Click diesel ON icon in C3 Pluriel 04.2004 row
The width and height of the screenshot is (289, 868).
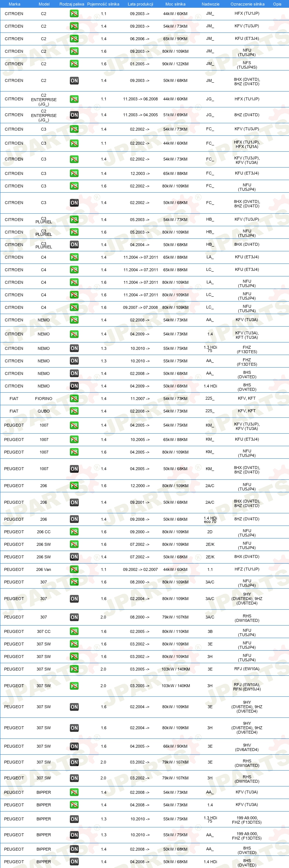tap(74, 245)
